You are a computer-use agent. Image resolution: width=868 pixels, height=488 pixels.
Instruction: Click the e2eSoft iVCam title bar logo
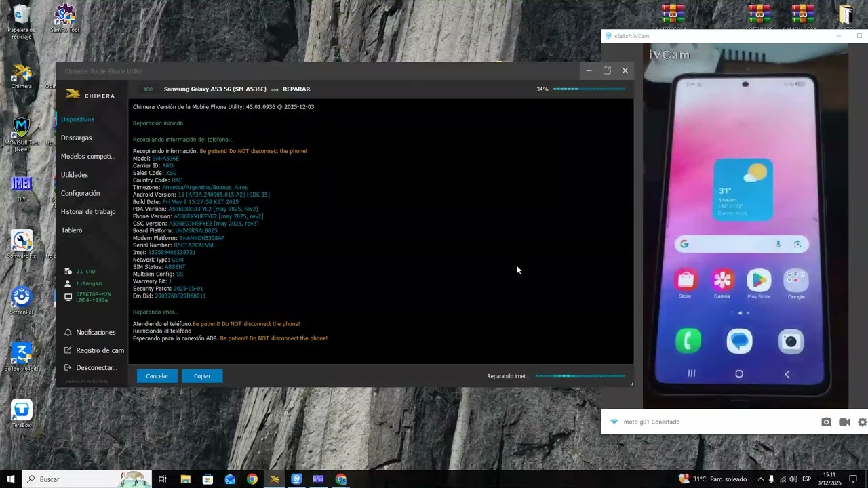click(608, 36)
